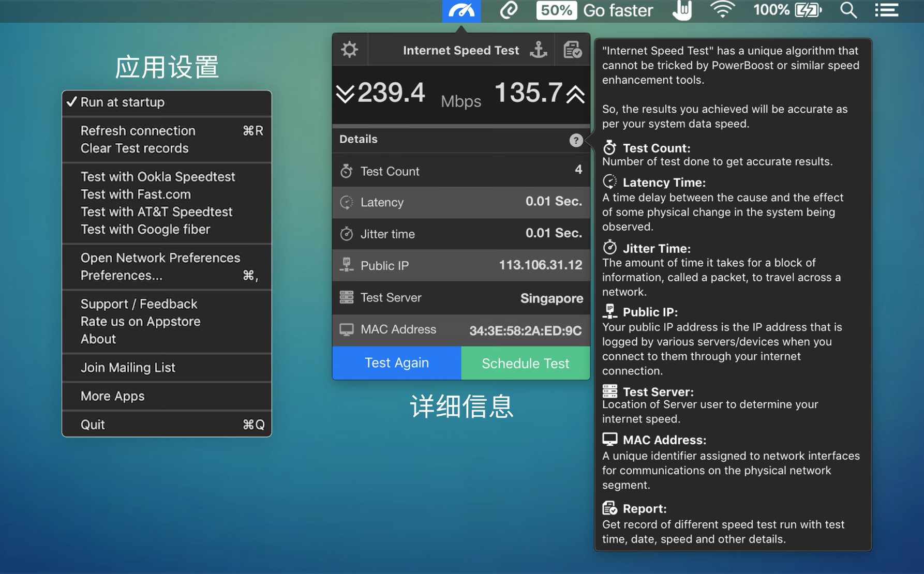Open the hand gesture menu bar icon
The width and height of the screenshot is (924, 574).
(682, 10)
